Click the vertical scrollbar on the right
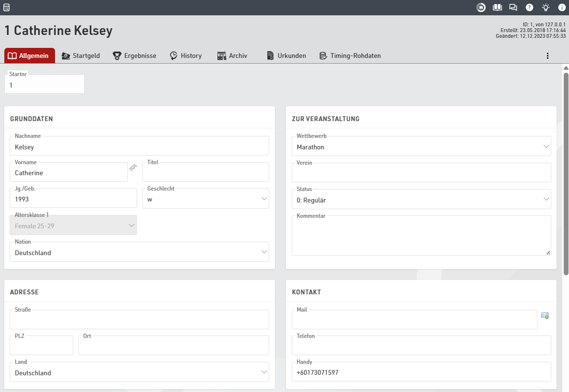Viewport: 569px width, 392px height. pyautogui.click(x=566, y=172)
